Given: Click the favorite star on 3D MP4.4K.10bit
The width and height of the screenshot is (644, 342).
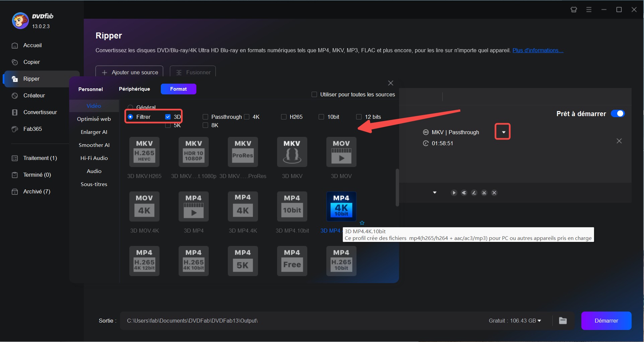Looking at the screenshot, I should click(x=362, y=223).
